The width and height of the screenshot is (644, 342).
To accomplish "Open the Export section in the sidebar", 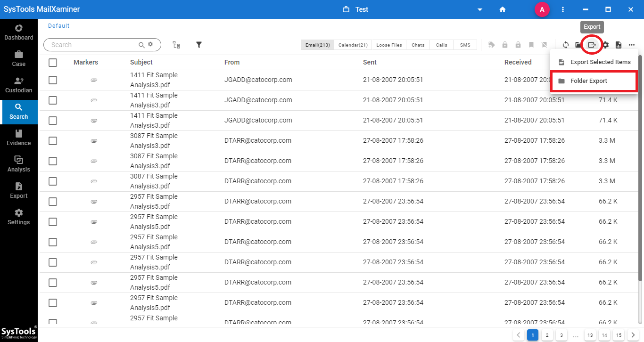I will (19, 191).
